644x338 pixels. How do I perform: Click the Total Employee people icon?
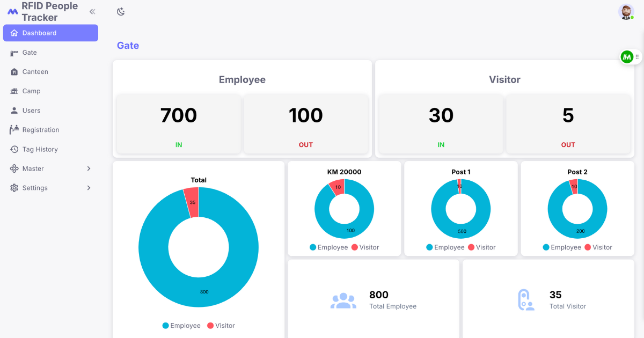point(343,301)
